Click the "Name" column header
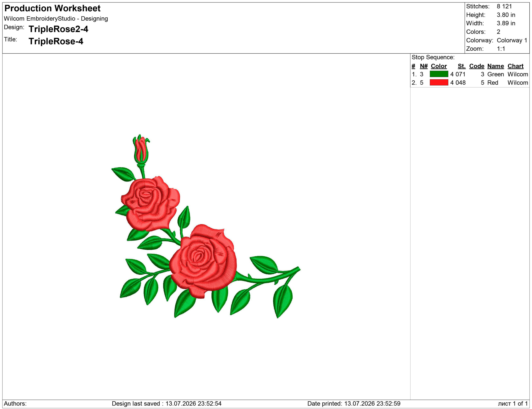The height and width of the screenshot is (409, 532). pos(495,66)
